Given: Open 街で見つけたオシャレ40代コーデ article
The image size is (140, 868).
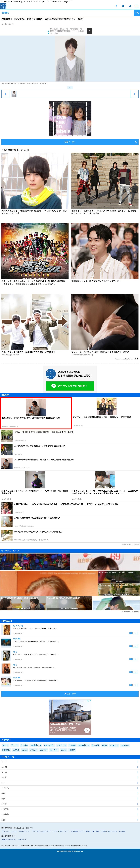Looking at the screenshot, I should point(70,449).
